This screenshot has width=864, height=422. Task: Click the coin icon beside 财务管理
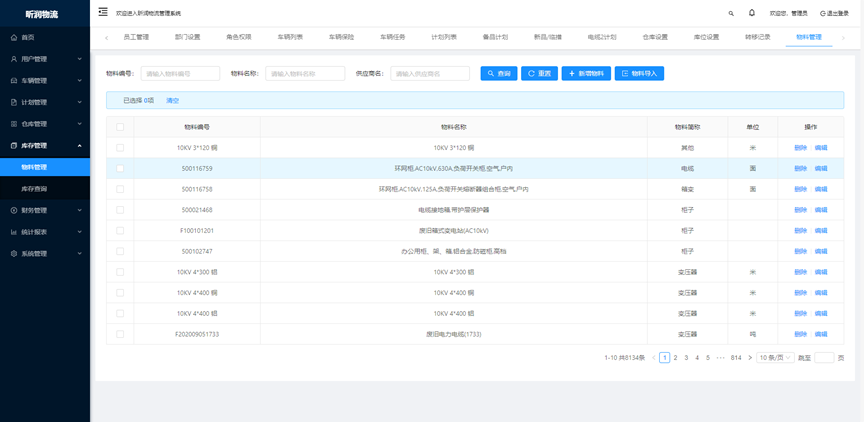[x=14, y=210]
